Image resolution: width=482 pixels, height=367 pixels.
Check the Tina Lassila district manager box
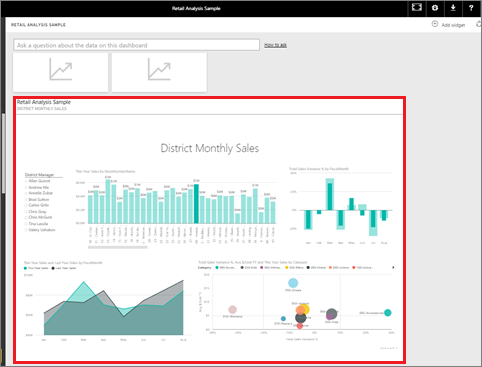26,224
